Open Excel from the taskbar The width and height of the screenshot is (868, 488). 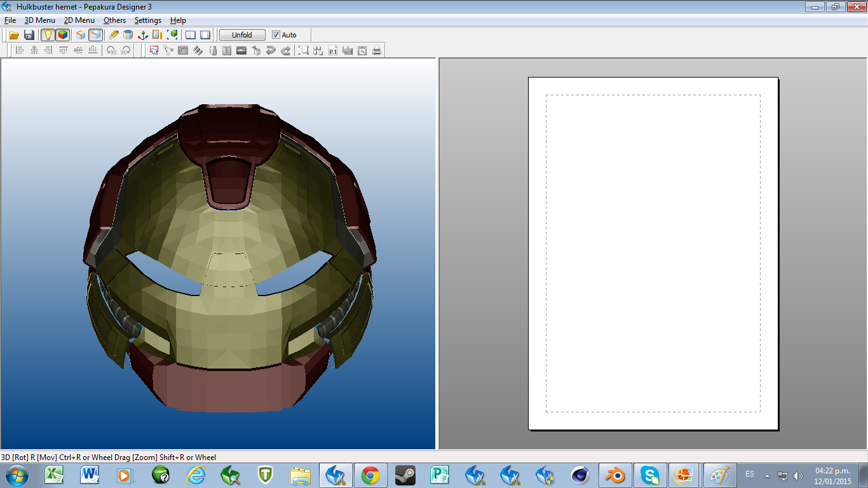coord(53,475)
